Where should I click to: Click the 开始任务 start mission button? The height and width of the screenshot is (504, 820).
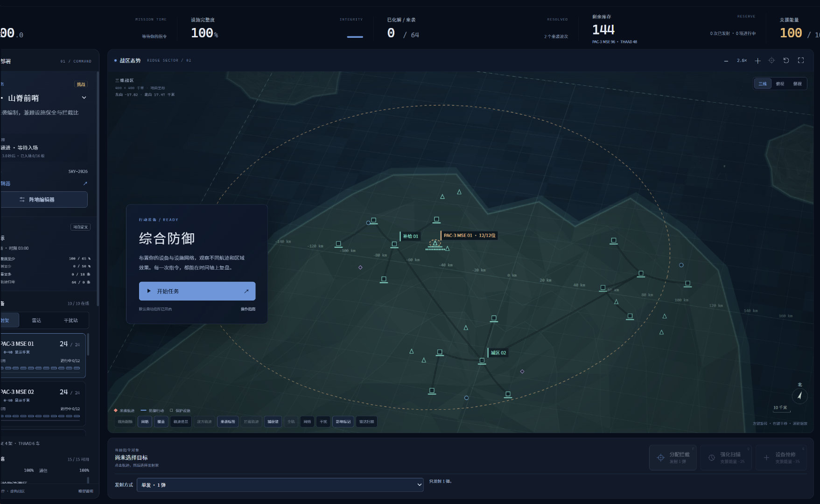(x=197, y=291)
